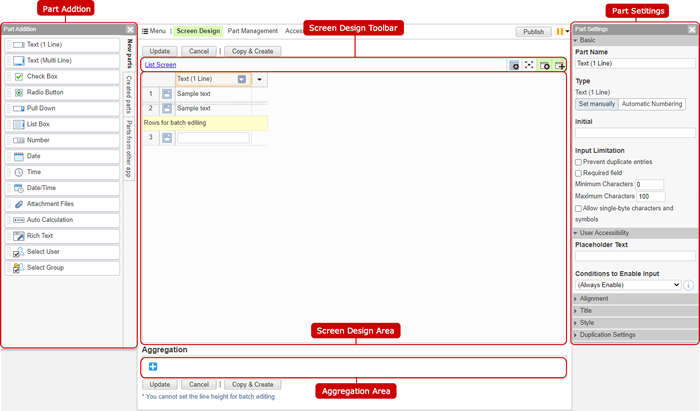
Task: Click the Minimum Characters field
Action: 649,184
